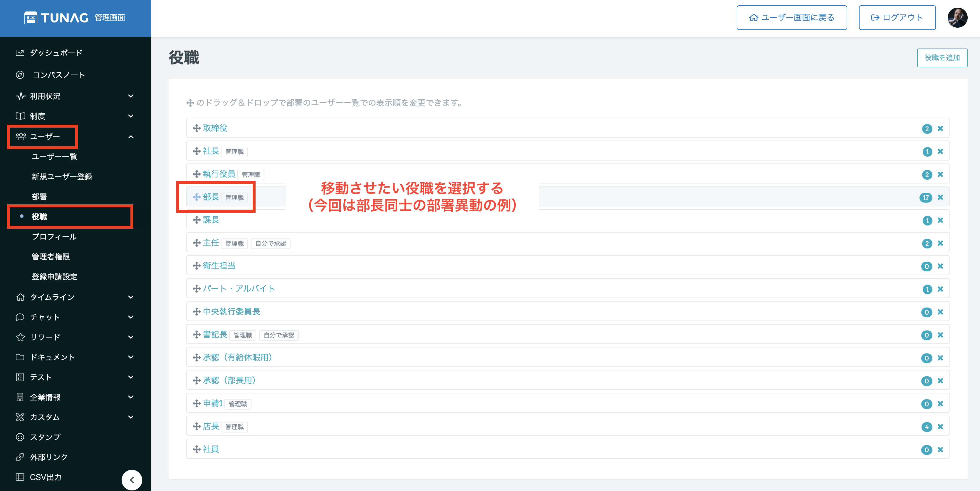
Task: Go to ユーザー一覧 submenu
Action: [x=54, y=157]
